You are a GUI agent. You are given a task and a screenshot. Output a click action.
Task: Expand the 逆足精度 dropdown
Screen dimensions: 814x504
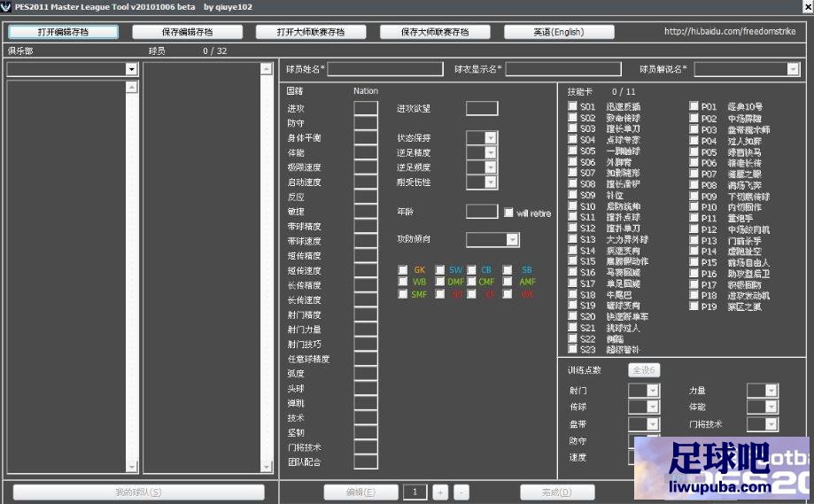tap(491, 152)
